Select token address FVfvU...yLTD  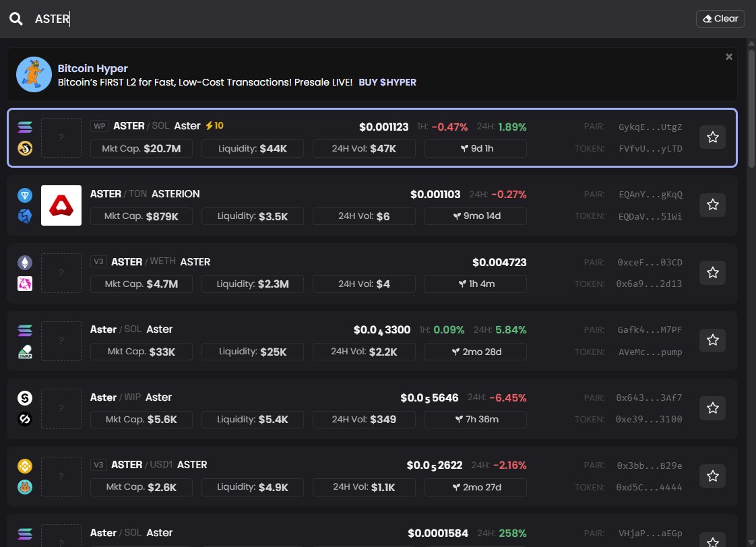[650, 148]
